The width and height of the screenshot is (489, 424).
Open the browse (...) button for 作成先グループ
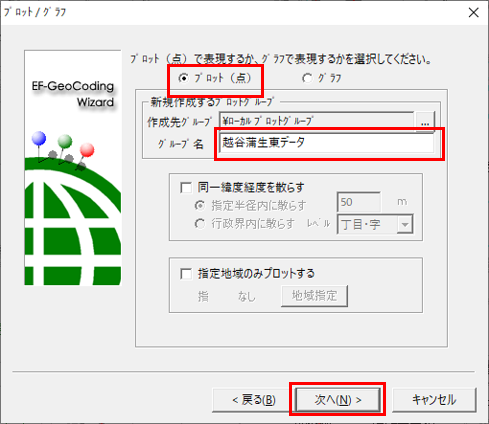(425, 122)
